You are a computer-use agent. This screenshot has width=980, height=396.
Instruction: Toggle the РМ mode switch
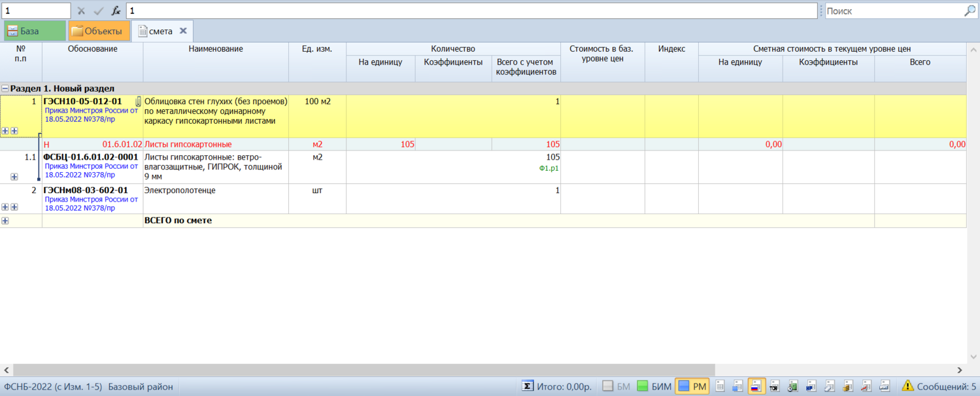point(692,386)
